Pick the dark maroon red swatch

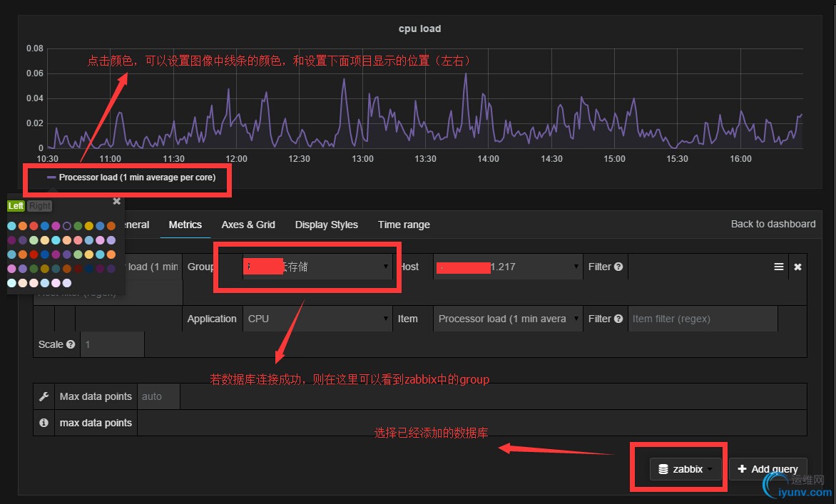(x=78, y=269)
